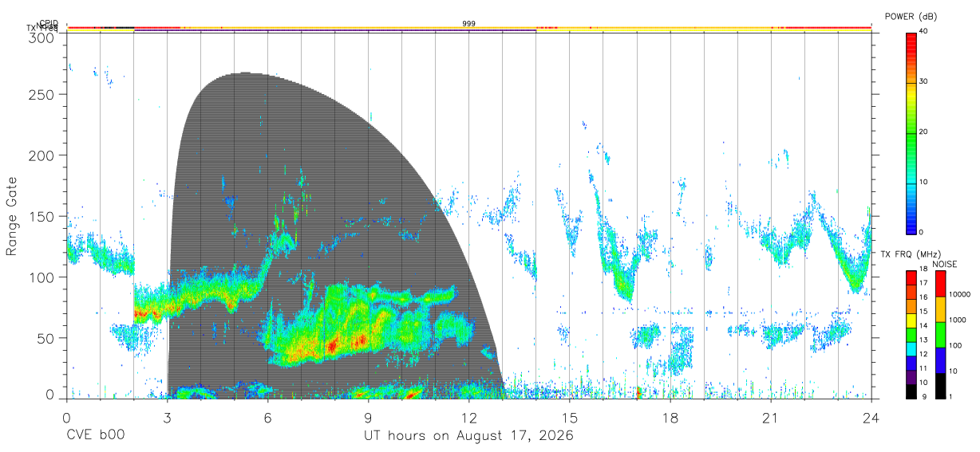Click the 18 tick label on the UT hours axis
The width and height of the screenshot is (980, 452).
pos(670,417)
